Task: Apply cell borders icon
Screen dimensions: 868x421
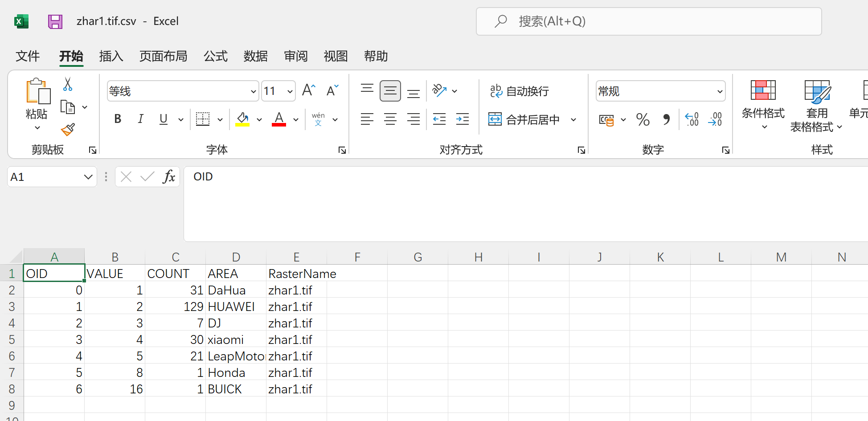Action: tap(203, 119)
